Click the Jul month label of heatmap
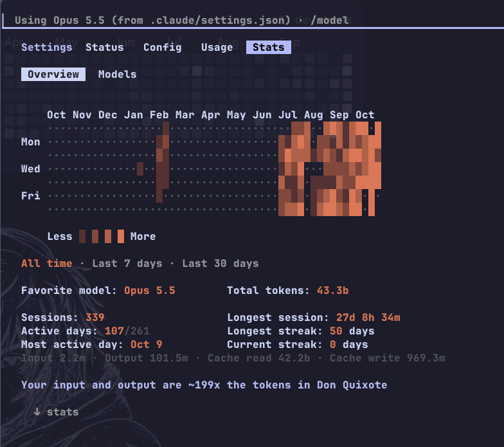The width and height of the screenshot is (504, 447). pos(288,114)
